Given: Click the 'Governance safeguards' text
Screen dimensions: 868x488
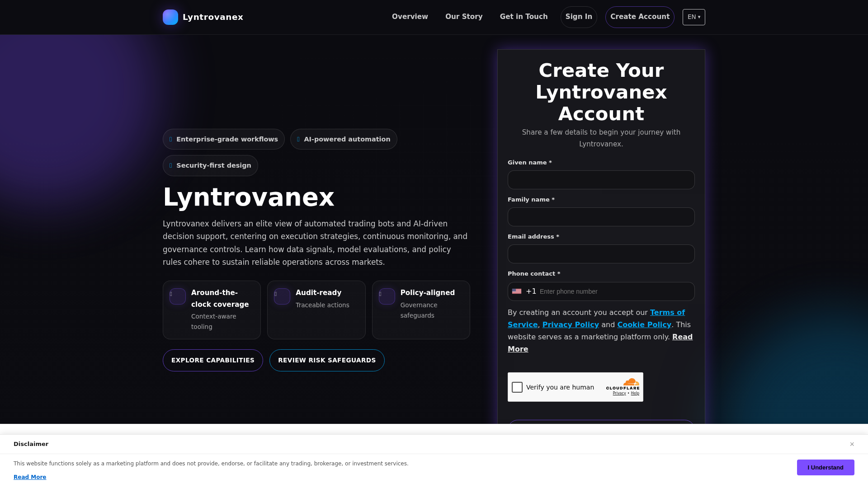Looking at the screenshot, I should pos(419,310).
